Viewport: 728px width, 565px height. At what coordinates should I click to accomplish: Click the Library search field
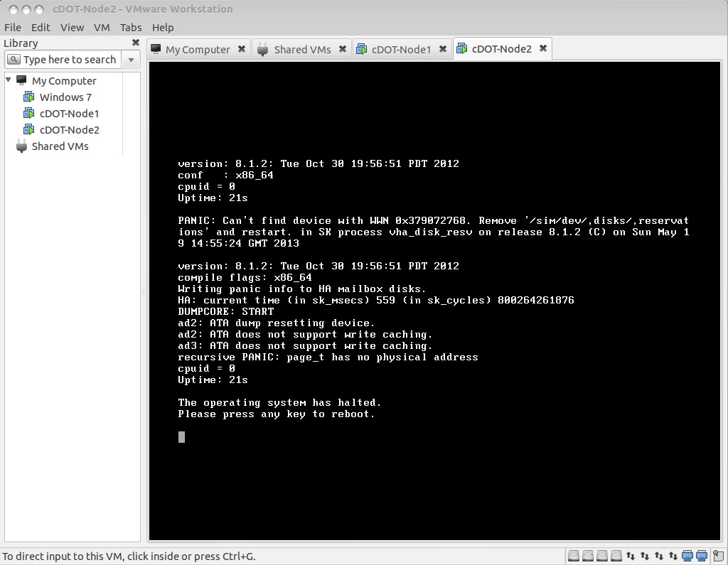point(63,60)
